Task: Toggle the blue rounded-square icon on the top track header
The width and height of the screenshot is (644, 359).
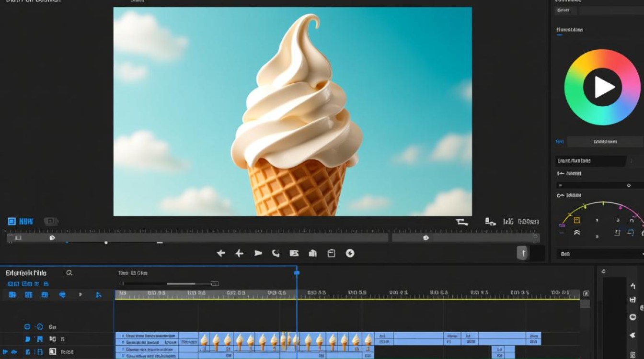Action: tap(27, 327)
